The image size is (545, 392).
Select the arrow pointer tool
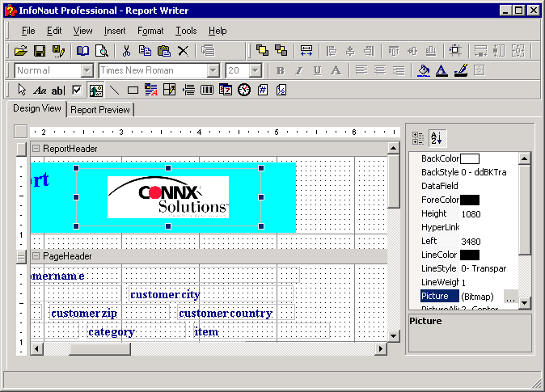(x=22, y=90)
